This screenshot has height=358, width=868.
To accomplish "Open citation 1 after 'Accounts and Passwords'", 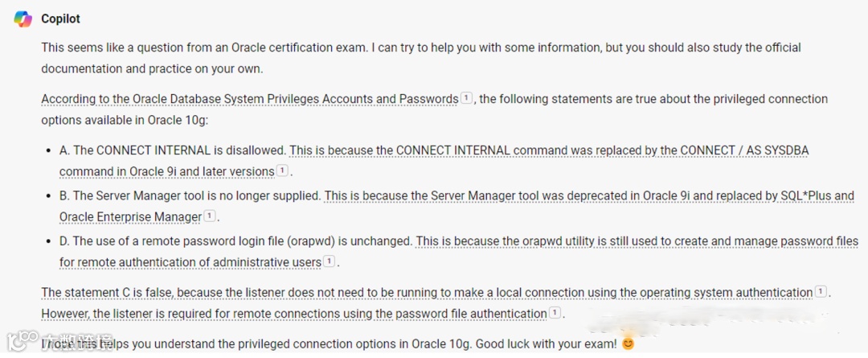I will coord(466,98).
